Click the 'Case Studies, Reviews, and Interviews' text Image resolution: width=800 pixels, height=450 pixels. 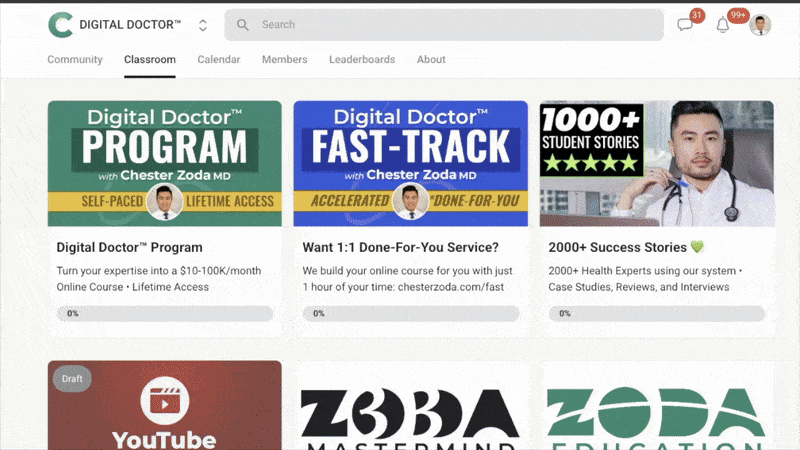click(639, 287)
